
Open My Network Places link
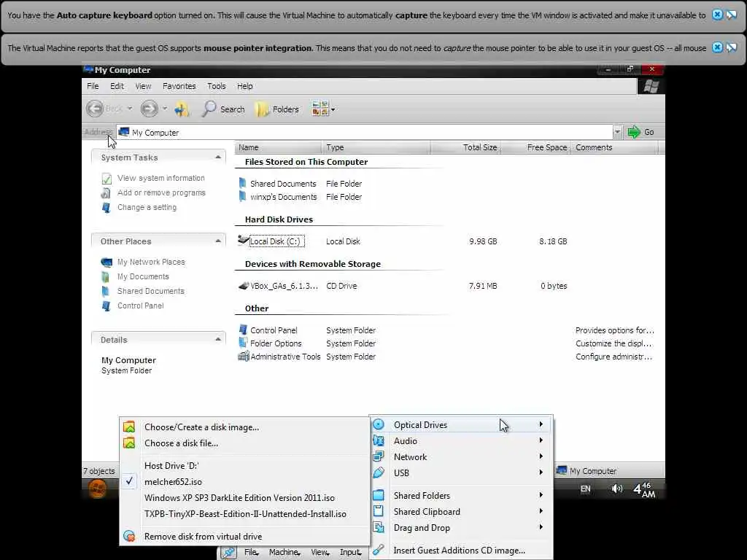(x=151, y=262)
